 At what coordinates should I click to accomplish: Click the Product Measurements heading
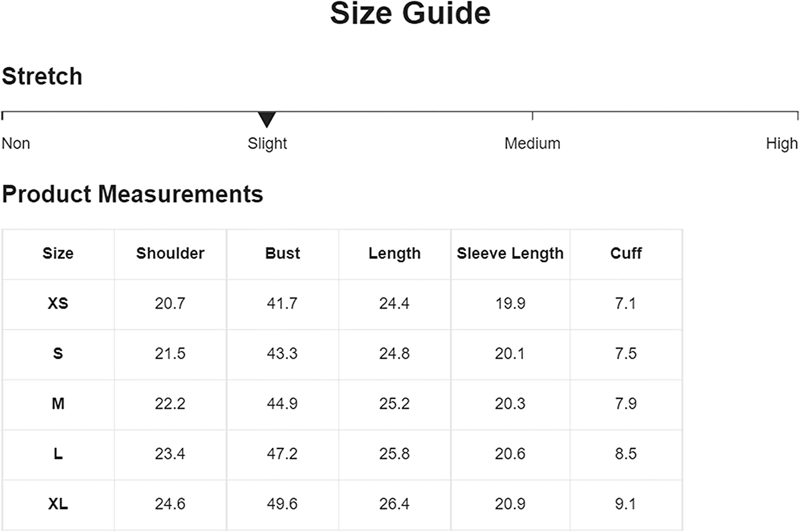point(132,194)
